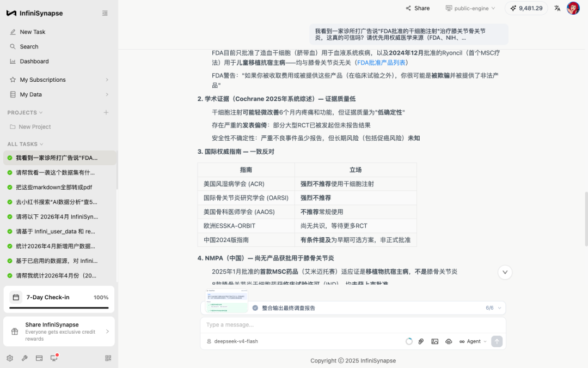Viewport: 588px width, 368px height.
Task: Expand the 6/6 step progress list
Action: (493, 308)
